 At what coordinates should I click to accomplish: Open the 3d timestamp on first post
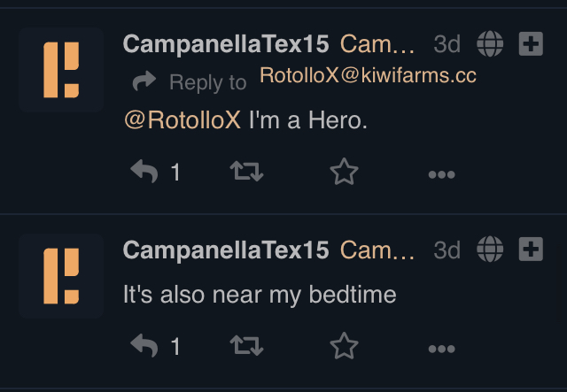[447, 44]
